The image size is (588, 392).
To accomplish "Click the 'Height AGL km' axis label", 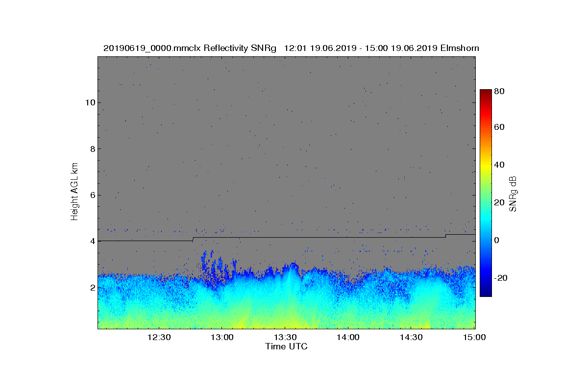I will coord(74,193).
